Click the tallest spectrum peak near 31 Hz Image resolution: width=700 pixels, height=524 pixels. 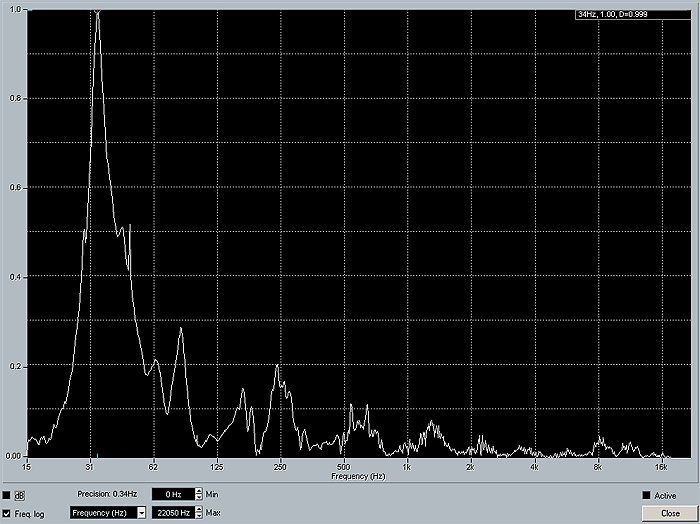point(97,16)
